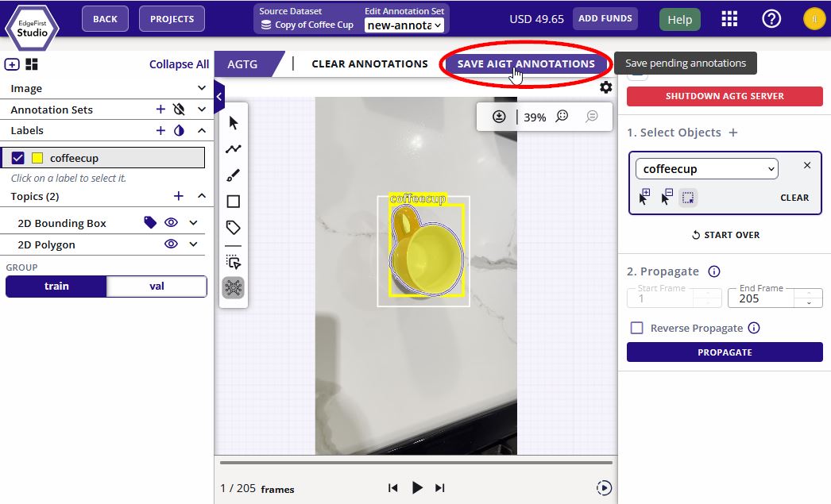This screenshot has width=831, height=504.
Task: Increase or decrease End Frame stepper
Action: tap(809, 298)
